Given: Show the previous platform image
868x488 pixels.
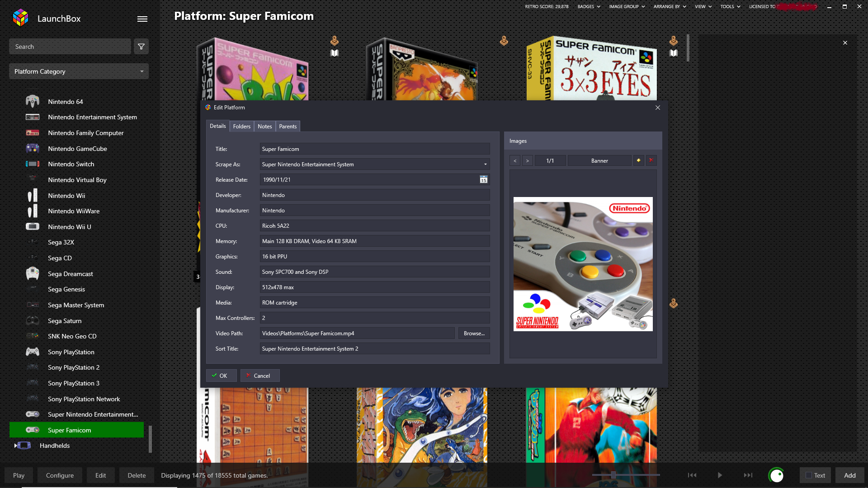Looking at the screenshot, I should coord(514,160).
